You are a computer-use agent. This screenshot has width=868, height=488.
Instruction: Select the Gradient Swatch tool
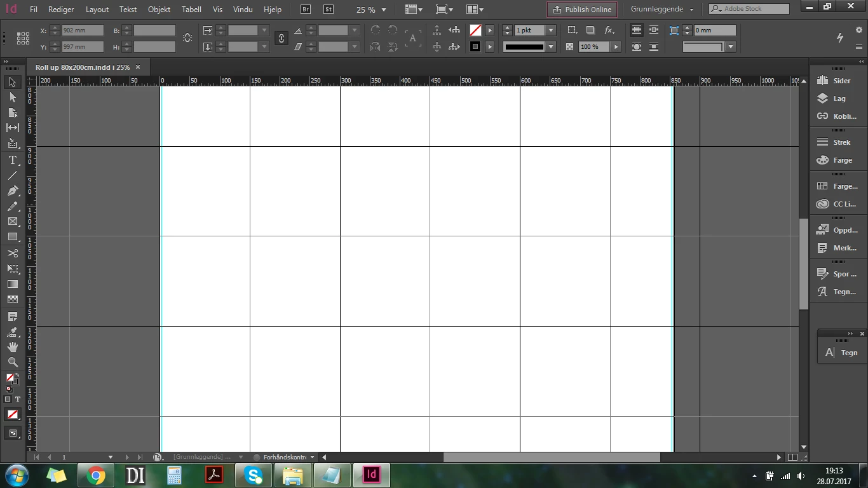point(12,284)
